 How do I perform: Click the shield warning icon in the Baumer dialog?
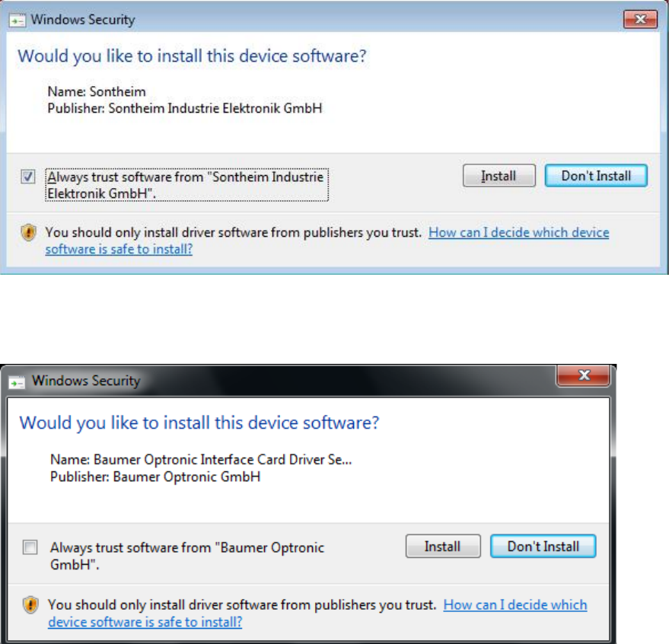coord(30,604)
